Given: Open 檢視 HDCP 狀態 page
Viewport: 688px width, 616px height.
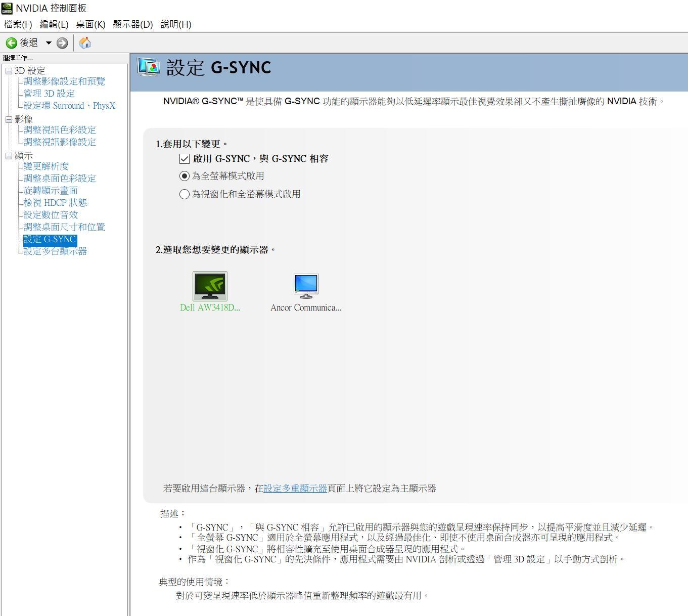Looking at the screenshot, I should click(55, 203).
